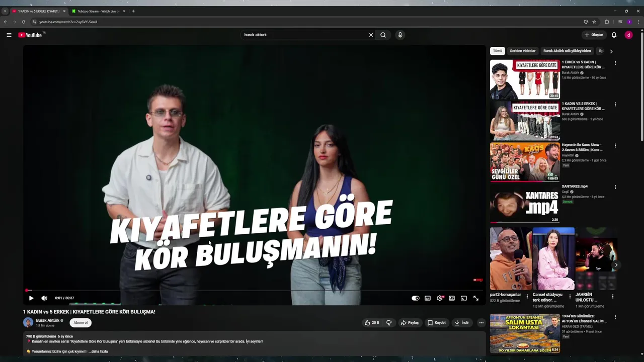Open the Chrome three-dot menu

pyautogui.click(x=638, y=22)
